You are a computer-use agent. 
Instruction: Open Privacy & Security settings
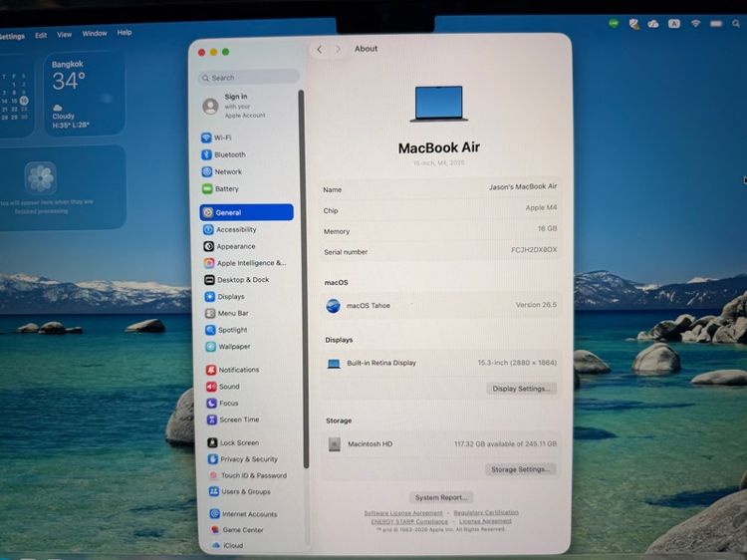pyautogui.click(x=243, y=459)
